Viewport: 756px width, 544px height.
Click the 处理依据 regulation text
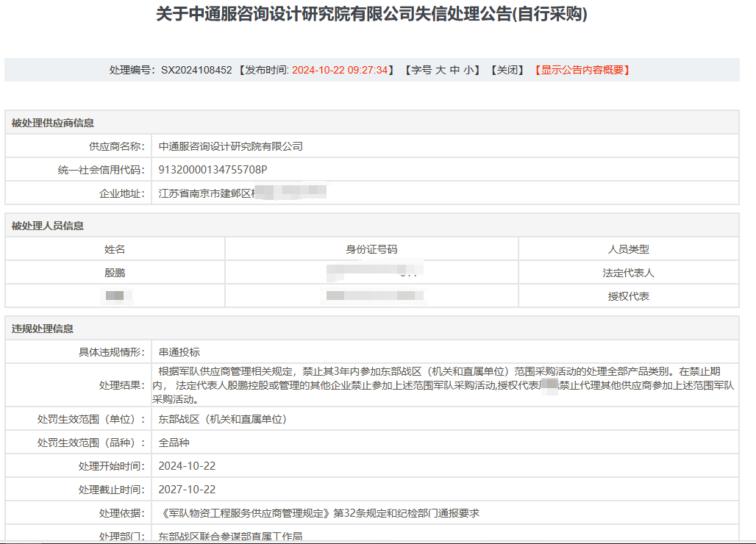319,513
